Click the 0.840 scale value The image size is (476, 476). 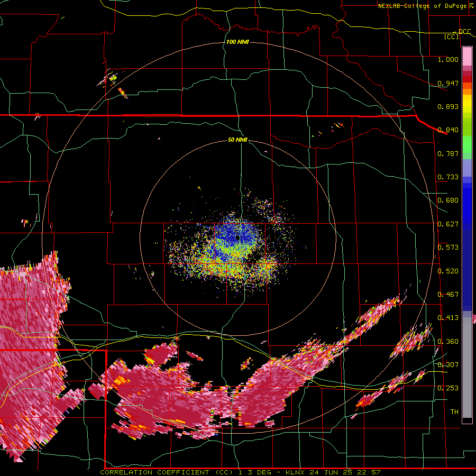(x=448, y=130)
